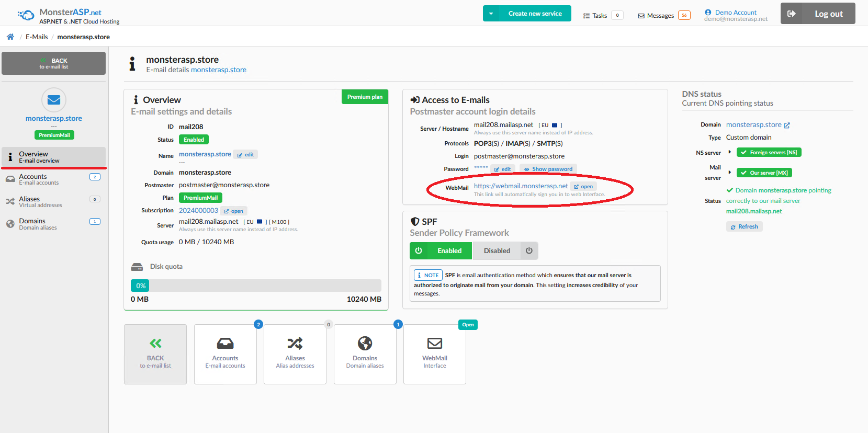Click the Open tag on WebMail tile
Screen dimensions: 868x433
click(468, 325)
